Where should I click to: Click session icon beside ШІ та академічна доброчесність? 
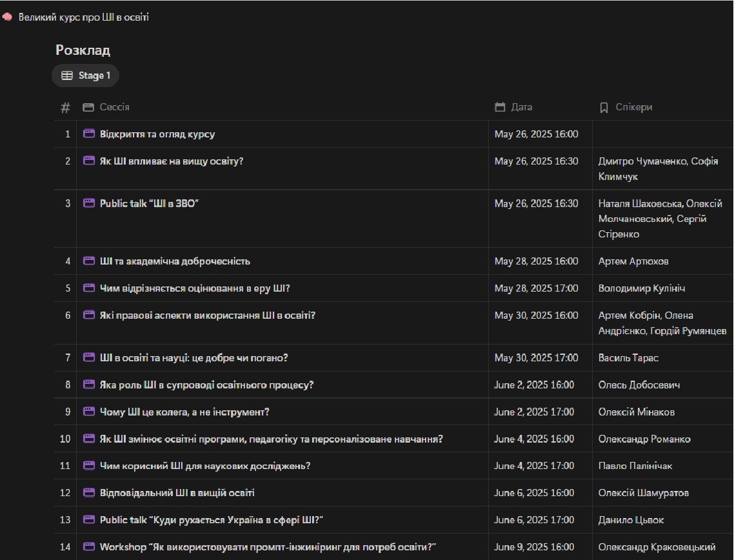(x=89, y=261)
